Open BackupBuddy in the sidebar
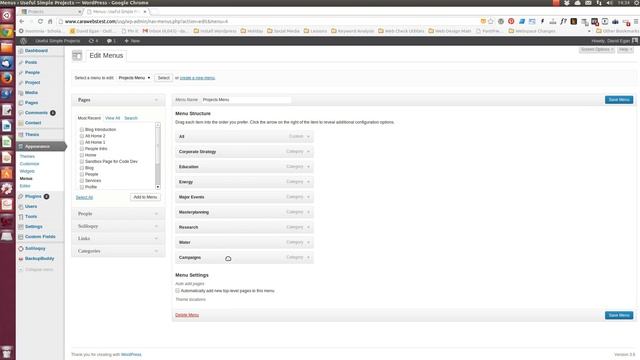640x360 pixels. click(39, 259)
